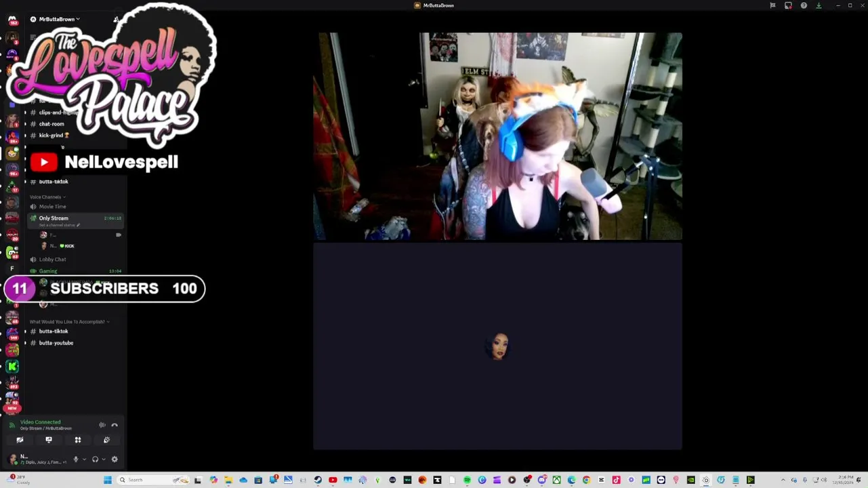The width and height of the screenshot is (868, 488).
Task: Open the activities launcher button
Action: 78,440
